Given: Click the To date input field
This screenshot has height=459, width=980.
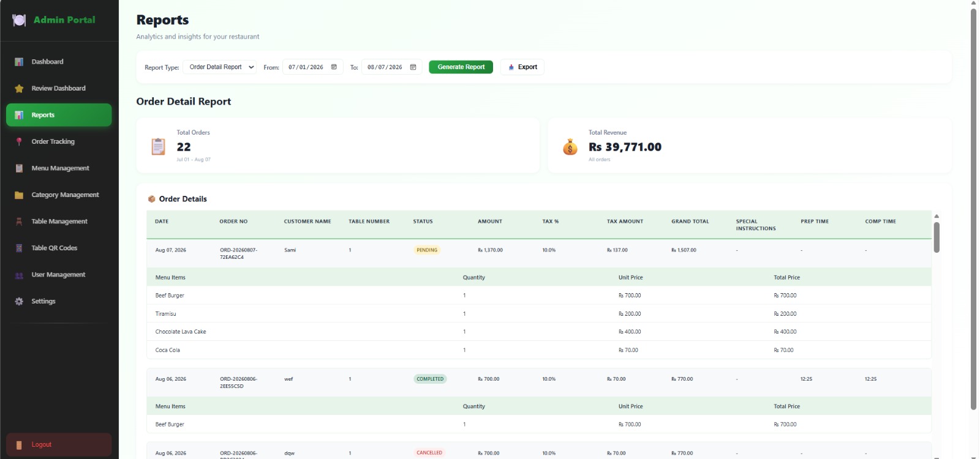Looking at the screenshot, I should tap(391, 67).
